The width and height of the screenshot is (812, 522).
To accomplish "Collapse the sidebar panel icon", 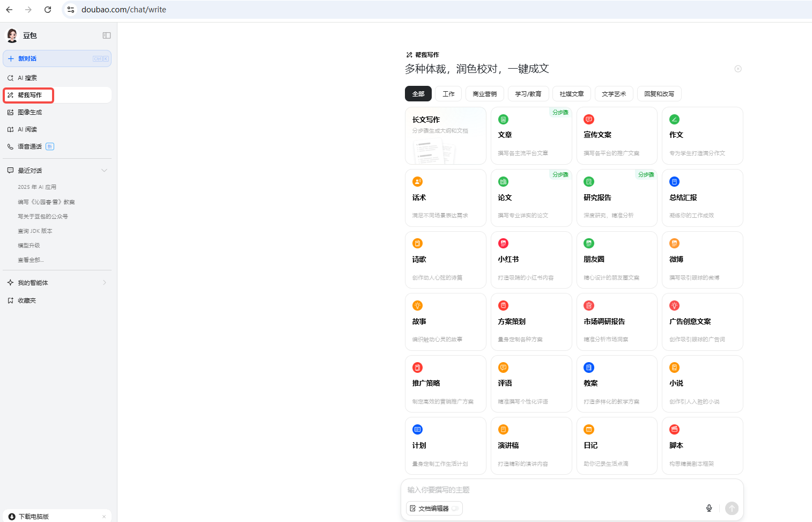I will tap(107, 35).
